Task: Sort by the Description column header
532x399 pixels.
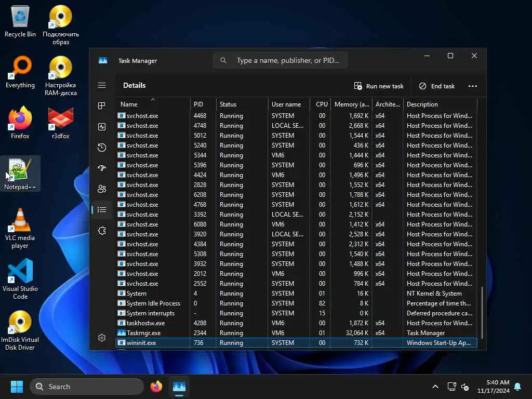Action: coord(440,104)
